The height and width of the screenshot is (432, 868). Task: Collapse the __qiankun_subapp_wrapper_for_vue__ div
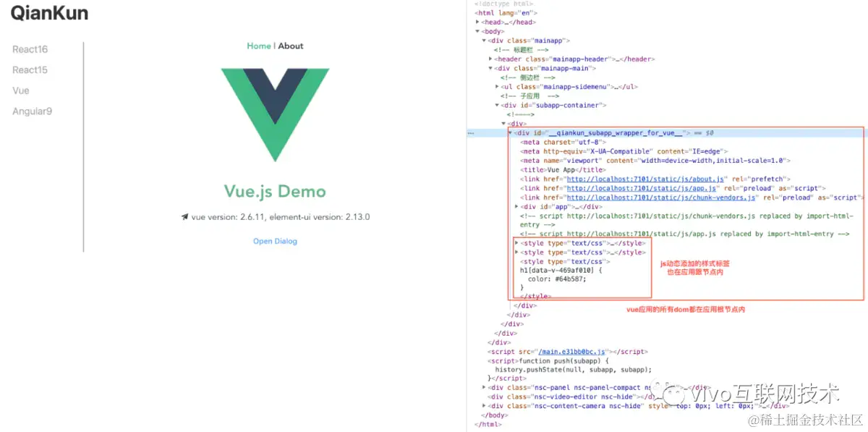(x=511, y=133)
